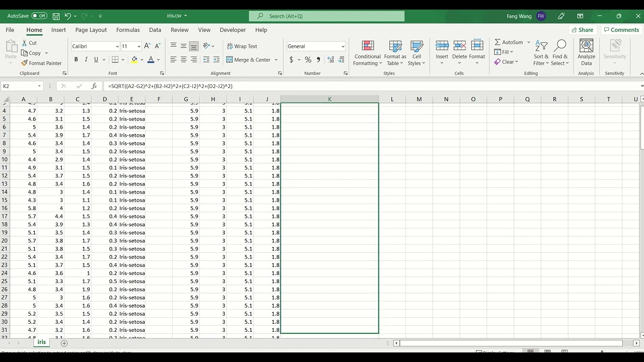Click the Percent Style icon
644x362 pixels.
tap(308, 60)
